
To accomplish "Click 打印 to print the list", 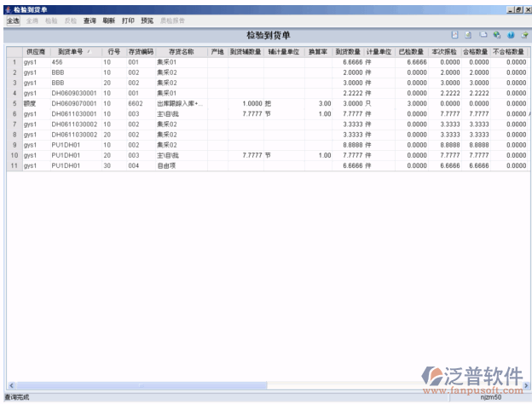I will click(128, 20).
